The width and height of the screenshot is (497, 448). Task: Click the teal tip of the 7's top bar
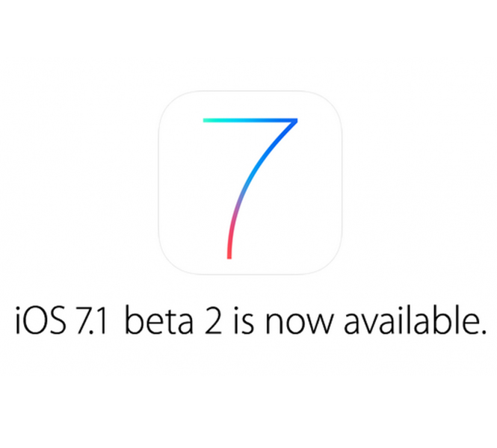(208, 120)
